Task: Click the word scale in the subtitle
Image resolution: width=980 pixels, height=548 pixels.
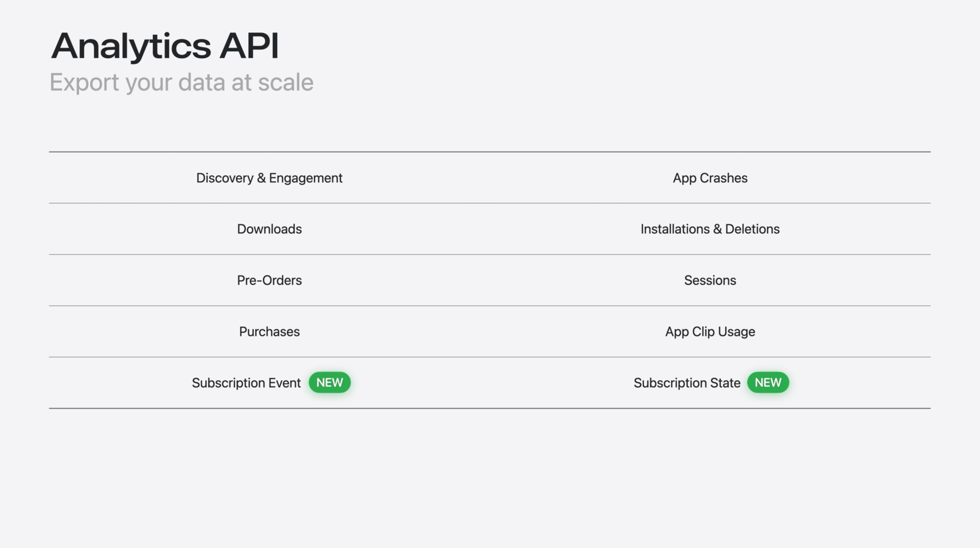Action: pyautogui.click(x=286, y=83)
